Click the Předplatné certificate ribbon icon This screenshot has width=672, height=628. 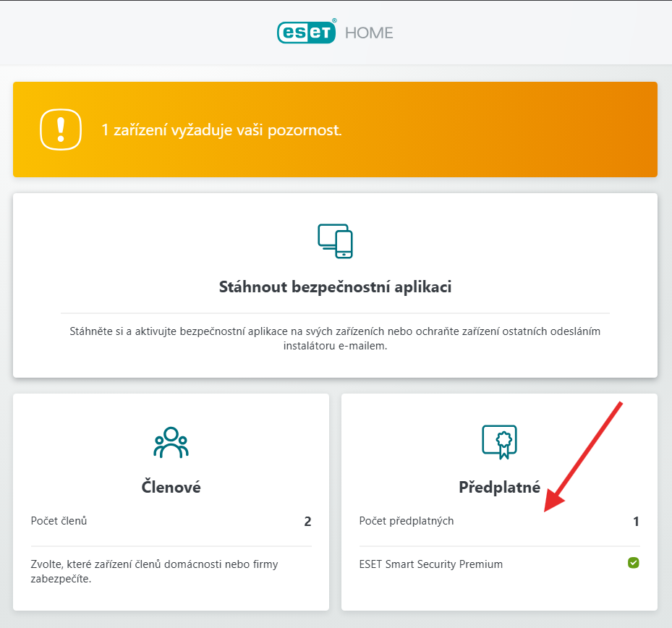click(x=499, y=441)
